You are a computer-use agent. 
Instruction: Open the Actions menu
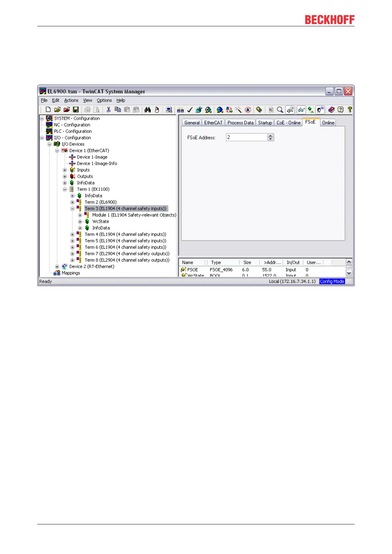click(71, 100)
